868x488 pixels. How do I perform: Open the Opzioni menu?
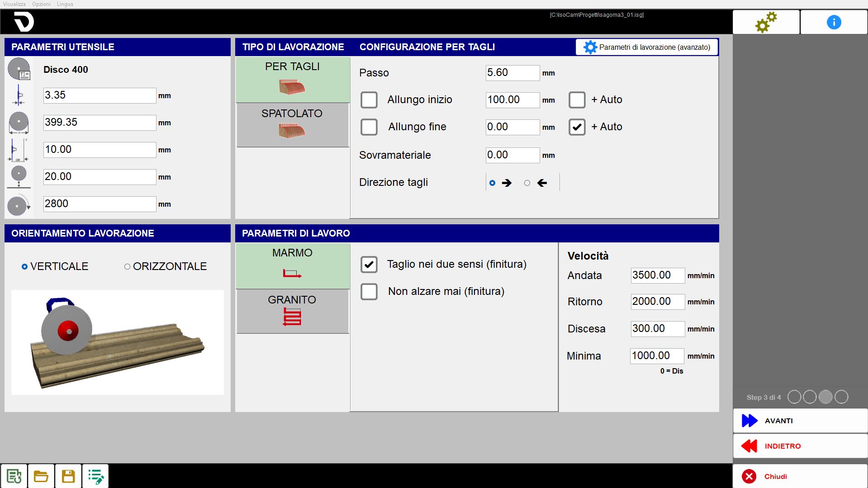(41, 4)
